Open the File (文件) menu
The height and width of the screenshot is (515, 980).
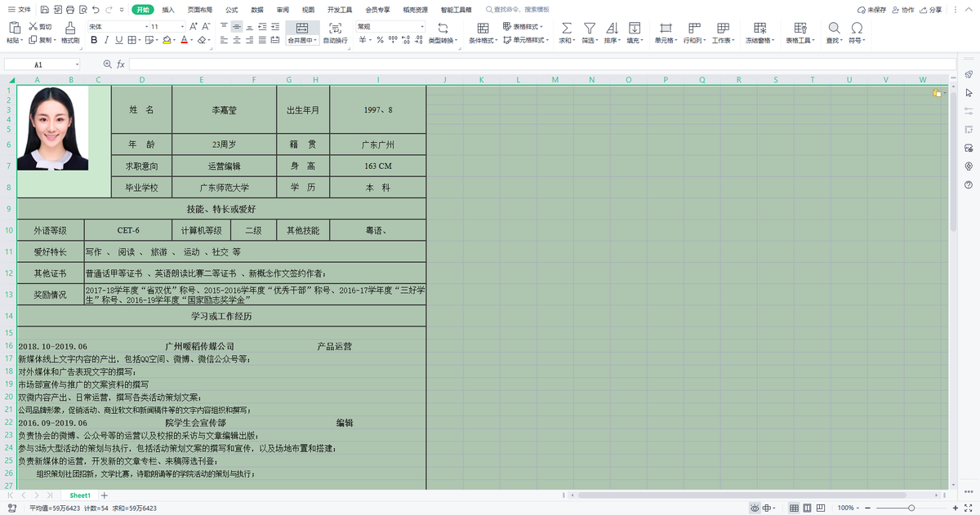click(x=20, y=10)
